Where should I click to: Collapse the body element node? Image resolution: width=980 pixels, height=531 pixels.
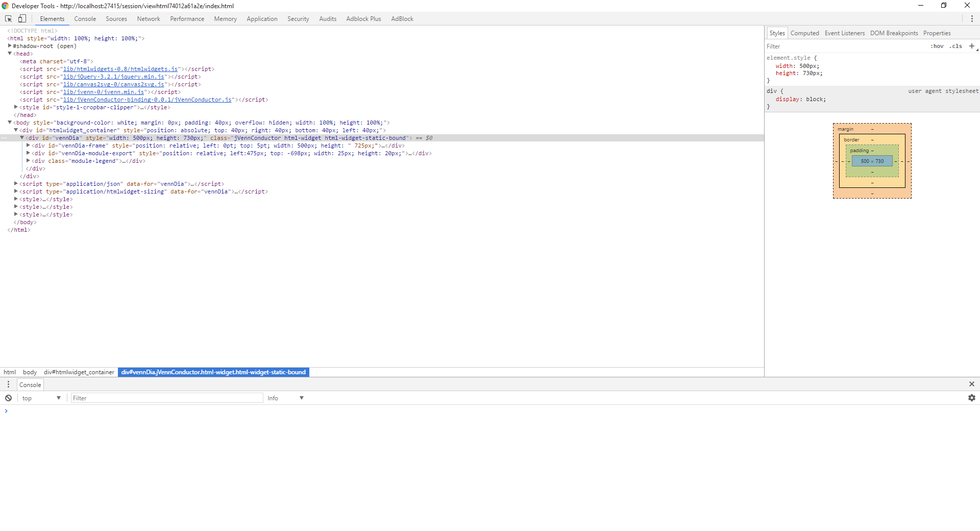(9, 123)
